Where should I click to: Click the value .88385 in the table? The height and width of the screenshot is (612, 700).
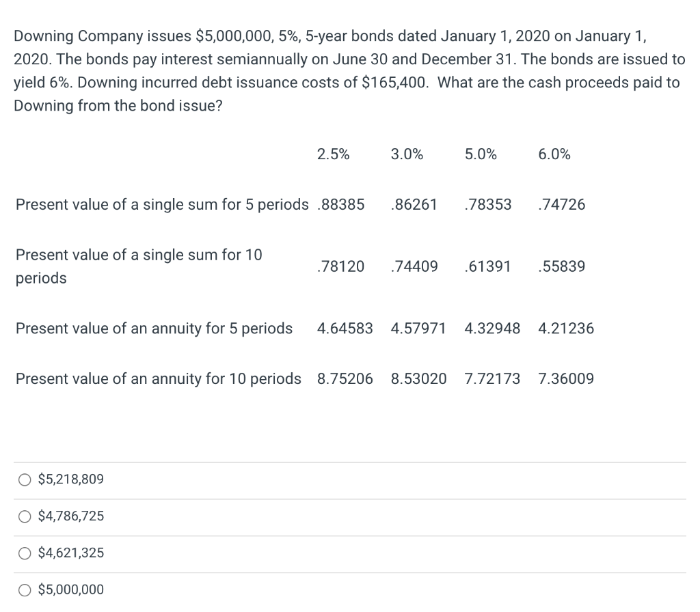click(341, 204)
